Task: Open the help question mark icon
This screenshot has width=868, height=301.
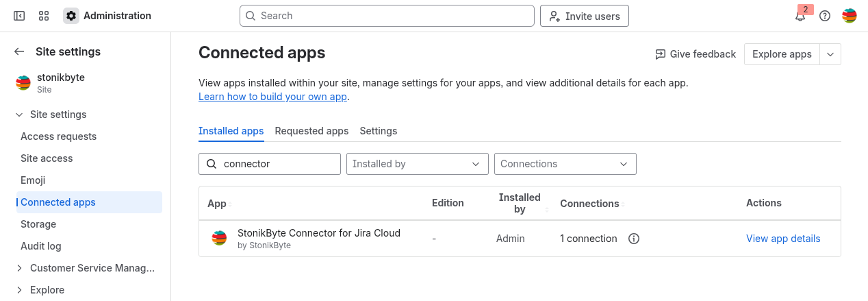Action: pyautogui.click(x=825, y=16)
